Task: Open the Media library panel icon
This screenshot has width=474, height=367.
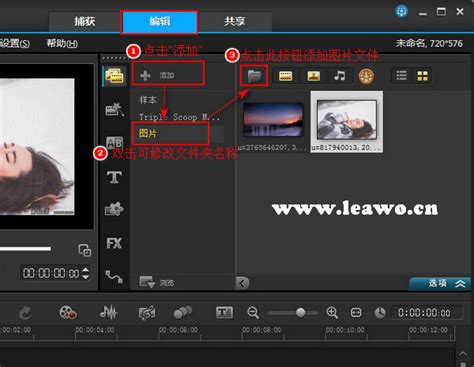Action: pos(114,76)
